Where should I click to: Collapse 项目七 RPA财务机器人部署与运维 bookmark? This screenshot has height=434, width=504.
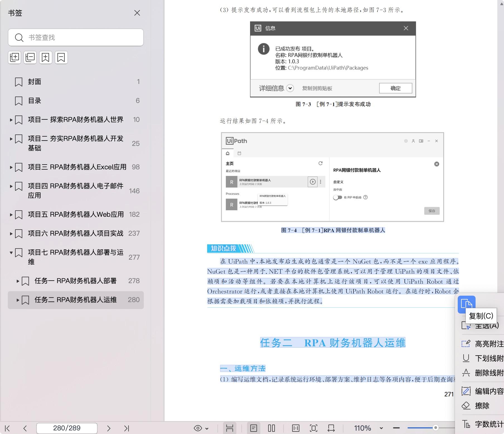point(11,253)
